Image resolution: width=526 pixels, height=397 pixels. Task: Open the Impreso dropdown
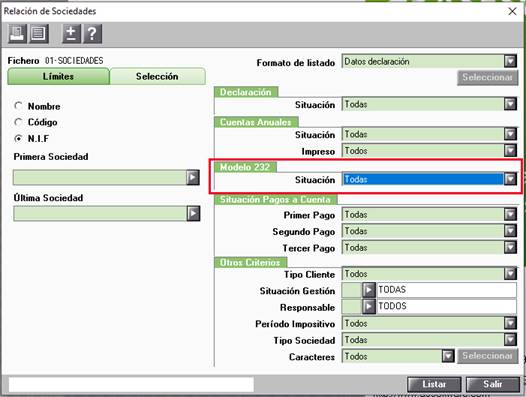coord(510,150)
